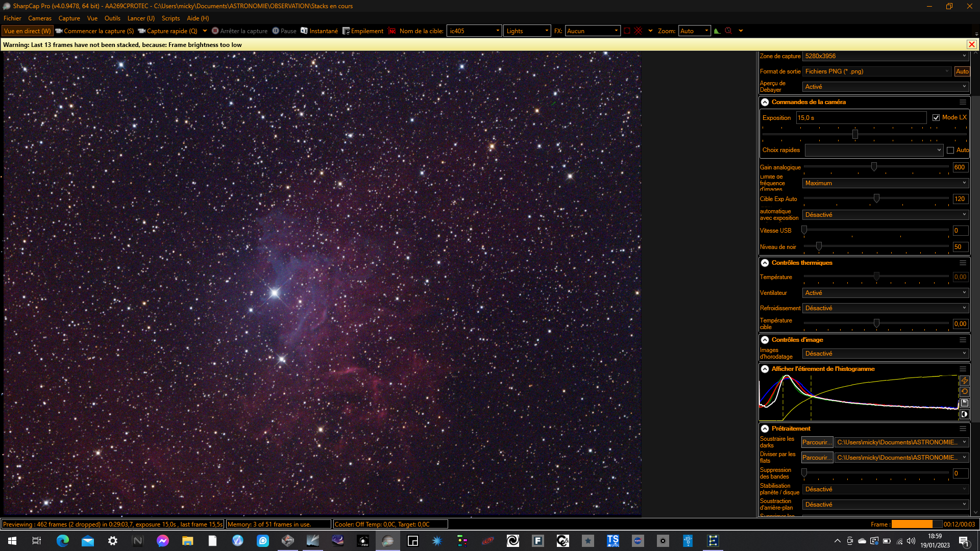The image size is (980, 551).
Task: Open Microsoft Edge from the taskbar
Action: pyautogui.click(x=63, y=541)
